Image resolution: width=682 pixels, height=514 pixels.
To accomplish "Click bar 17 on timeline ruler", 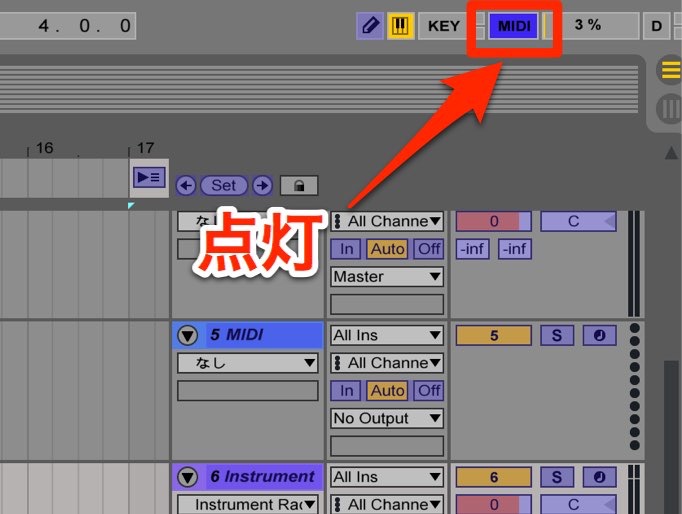I will (x=145, y=148).
